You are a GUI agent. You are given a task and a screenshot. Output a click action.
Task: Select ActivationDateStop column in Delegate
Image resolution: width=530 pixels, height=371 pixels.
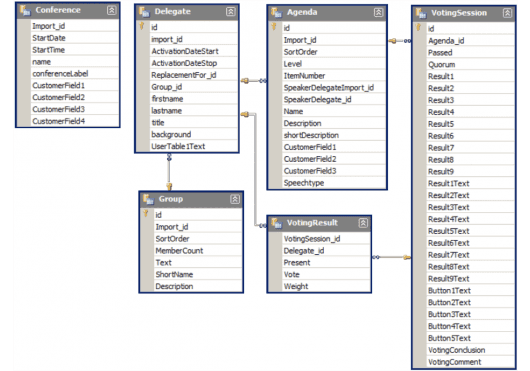pos(194,63)
